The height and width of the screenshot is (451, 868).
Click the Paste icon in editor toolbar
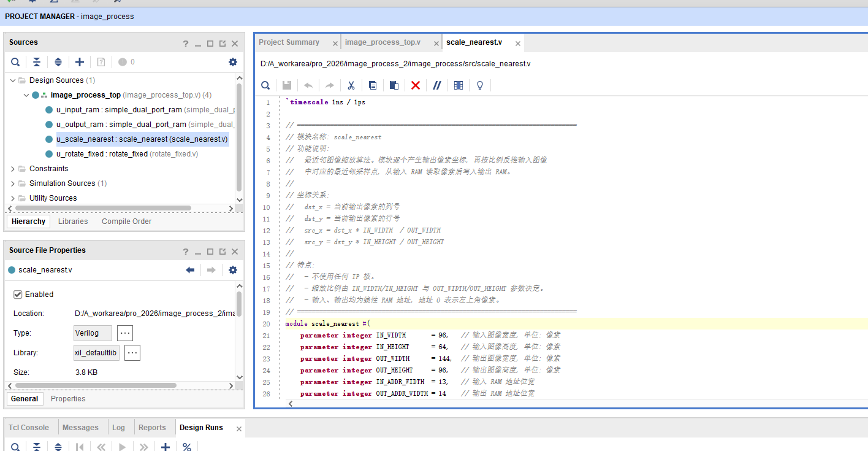(394, 85)
